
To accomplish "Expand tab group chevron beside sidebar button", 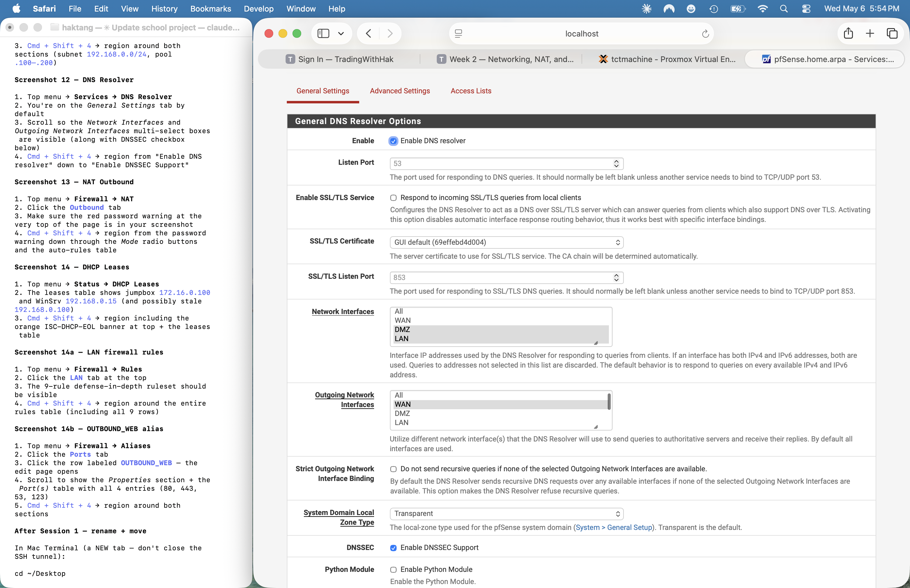I will tap(341, 34).
